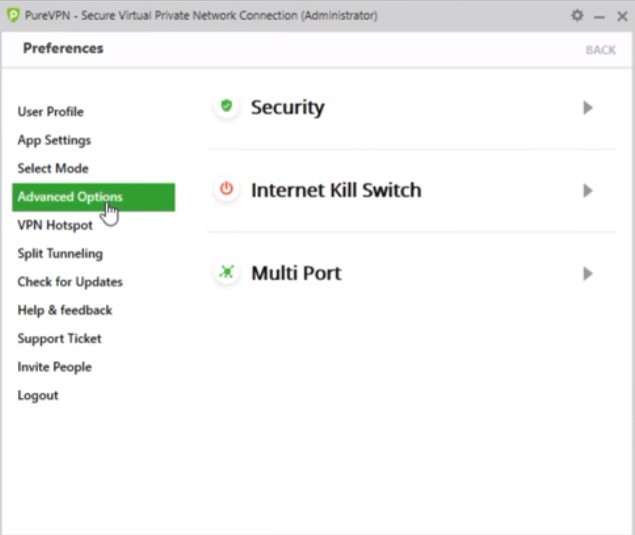Open Split Tunneling settings
635x535 pixels.
tap(60, 253)
